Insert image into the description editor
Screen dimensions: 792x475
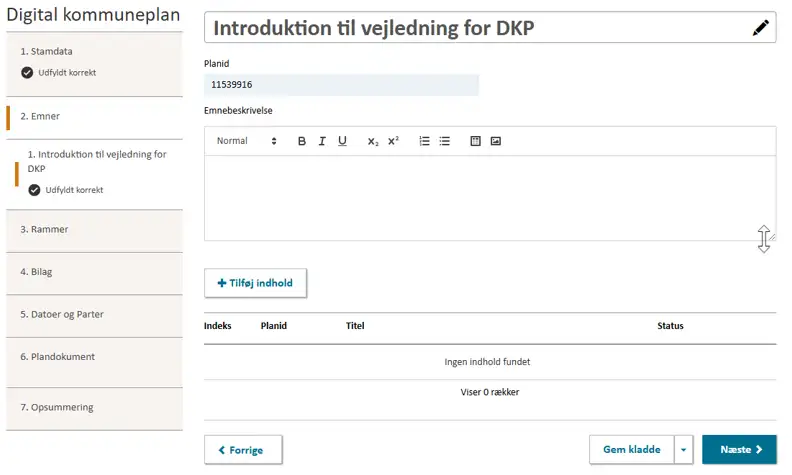click(496, 141)
